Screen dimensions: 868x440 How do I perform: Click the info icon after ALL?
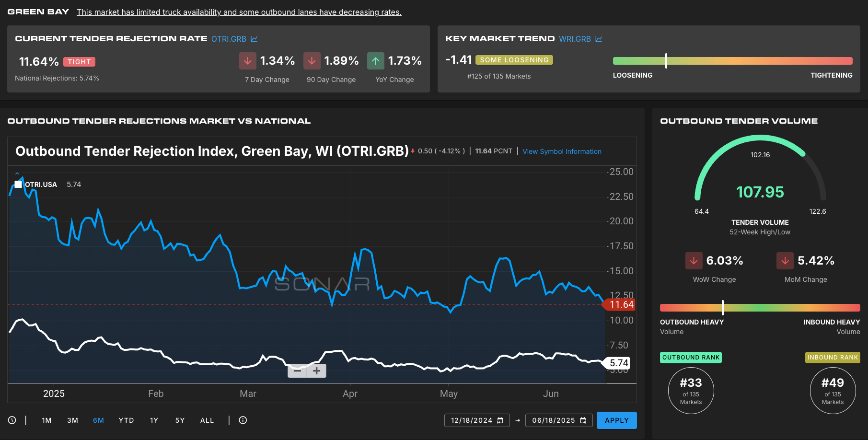click(x=243, y=420)
